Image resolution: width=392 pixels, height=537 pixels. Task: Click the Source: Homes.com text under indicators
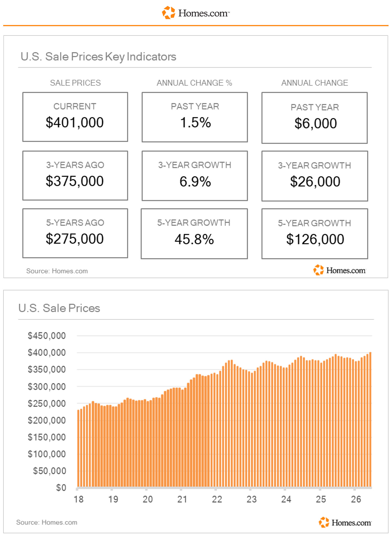point(57,271)
